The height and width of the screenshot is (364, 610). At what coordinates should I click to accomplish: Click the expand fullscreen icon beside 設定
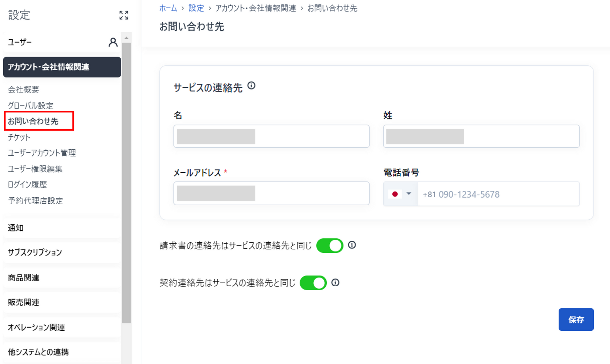click(124, 15)
